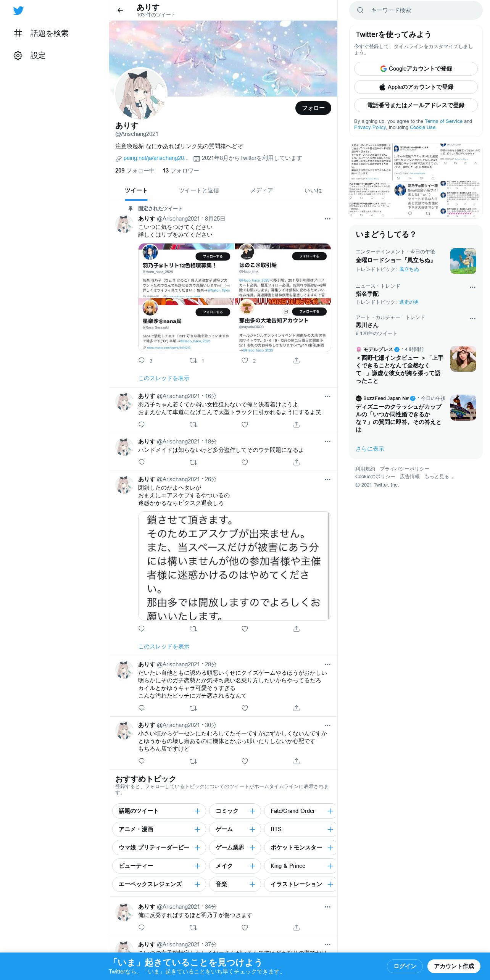Follow the ウマ娘 プリティーダービー topic

tap(197, 848)
